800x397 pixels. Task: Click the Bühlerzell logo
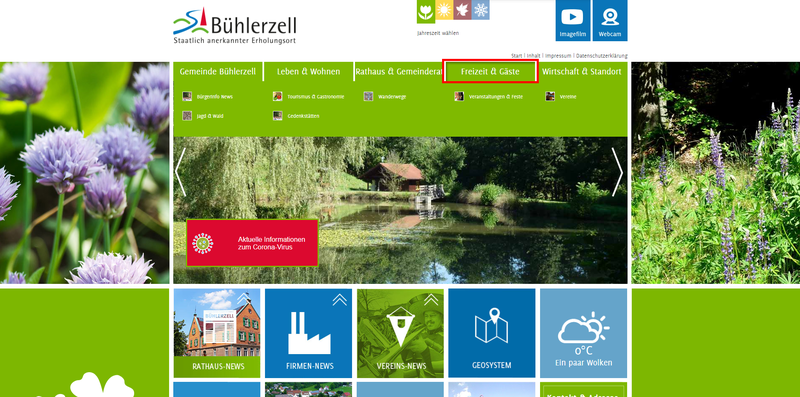[235, 26]
